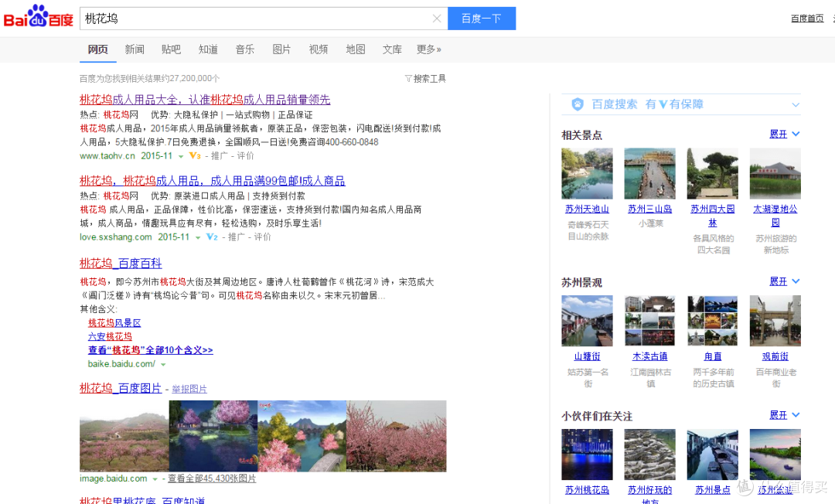
Task: Switch to the 视频 tab
Action: [x=319, y=49]
